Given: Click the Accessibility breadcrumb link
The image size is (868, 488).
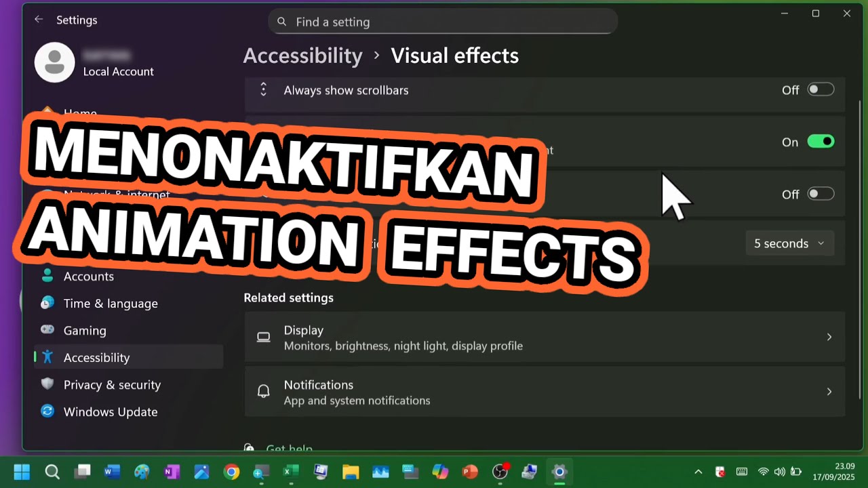Looking at the screenshot, I should click(302, 56).
